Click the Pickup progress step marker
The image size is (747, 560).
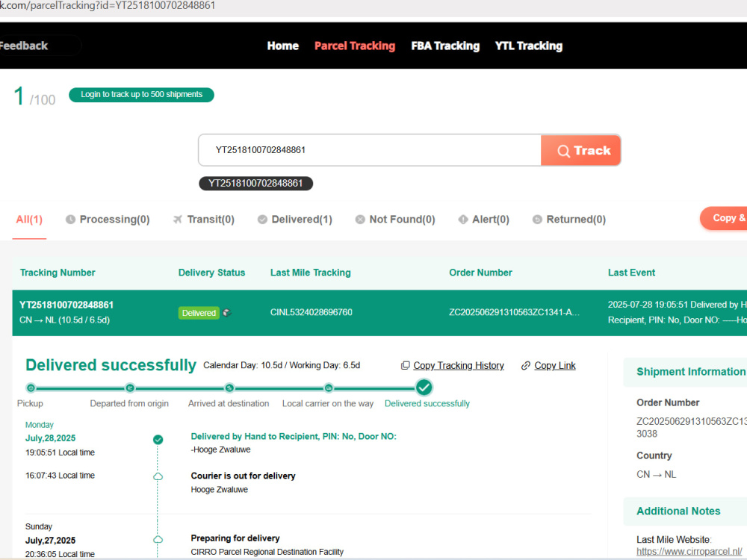click(31, 388)
